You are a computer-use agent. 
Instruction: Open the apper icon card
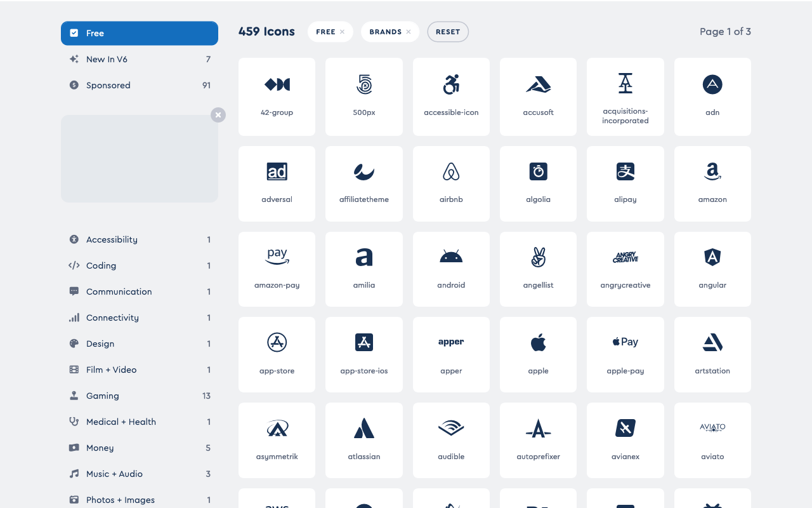451,354
